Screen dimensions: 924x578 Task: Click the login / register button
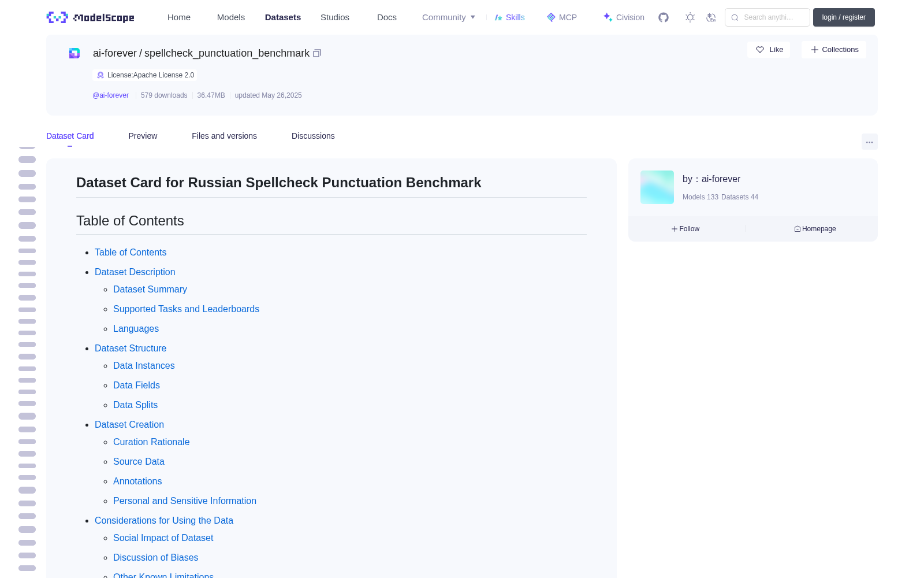[844, 17]
